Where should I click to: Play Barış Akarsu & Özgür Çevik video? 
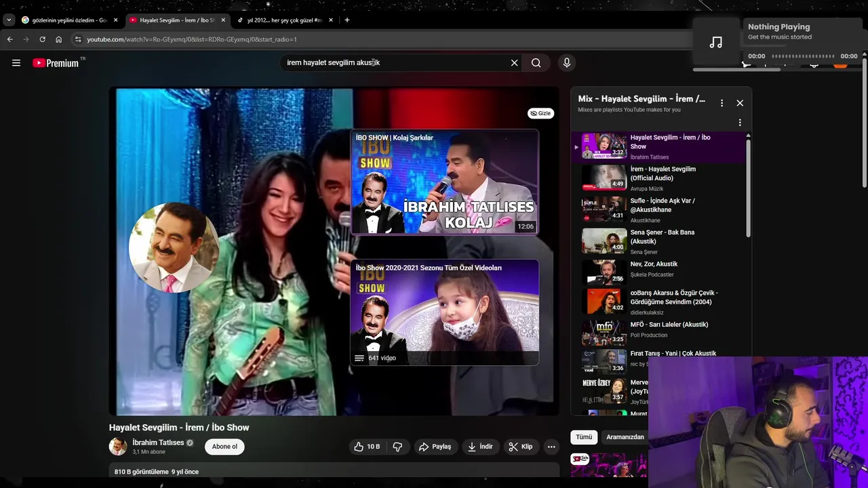pos(658,302)
